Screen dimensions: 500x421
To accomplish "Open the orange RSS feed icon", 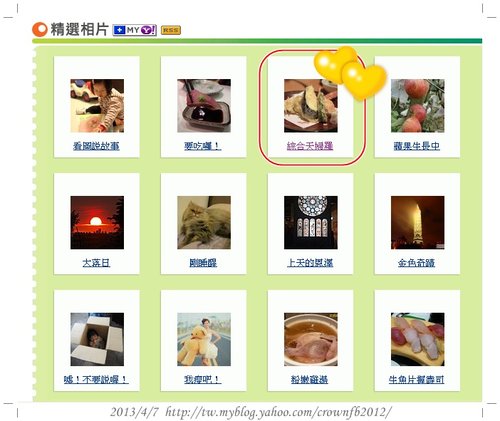I will coord(171,30).
